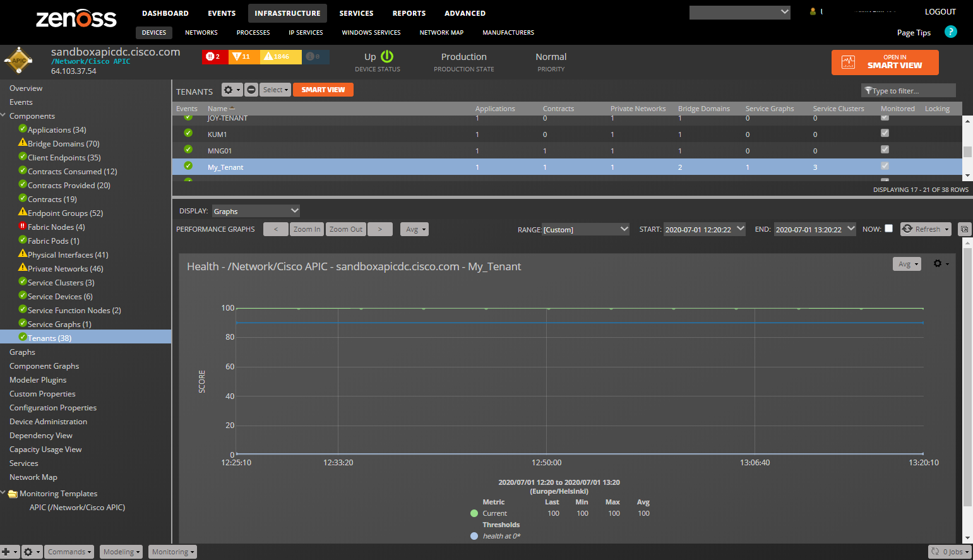Image resolution: width=973 pixels, height=560 pixels.
Task: Click the Cisco APIC device icon
Action: 20,61
